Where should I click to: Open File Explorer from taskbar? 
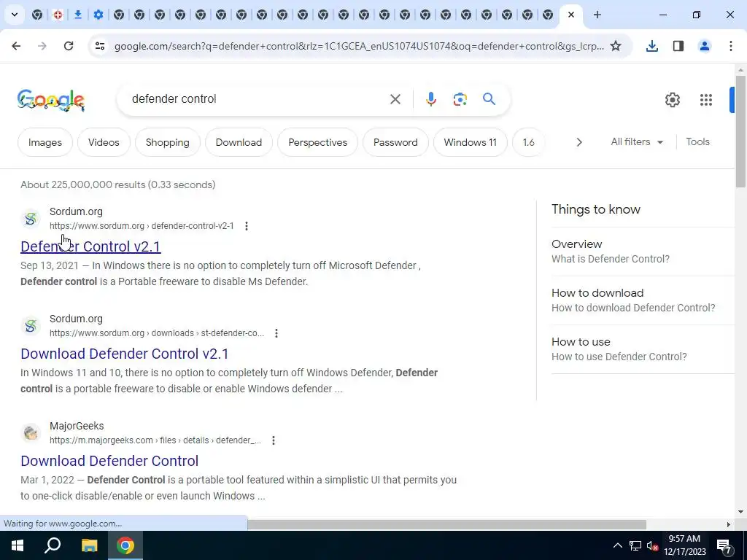89,545
